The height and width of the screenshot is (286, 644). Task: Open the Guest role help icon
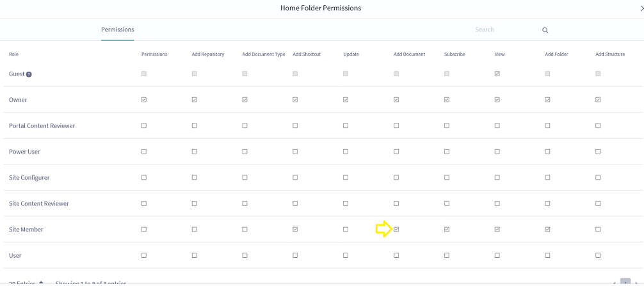(29, 74)
